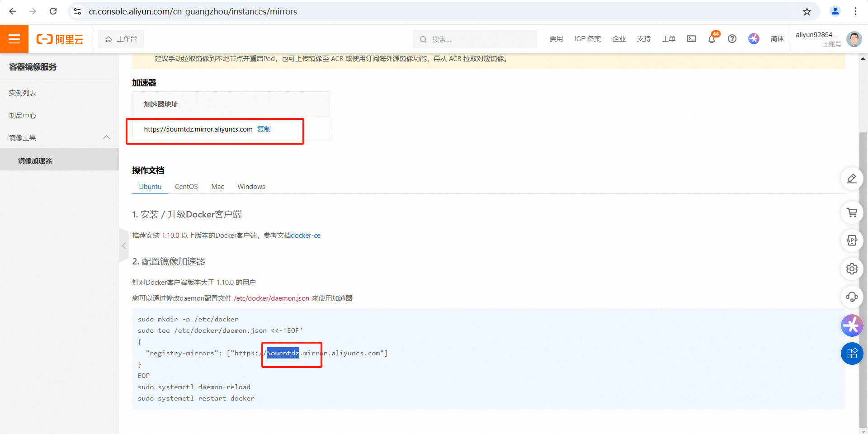Viewport: 868px width, 434px height.
Task: Select 镜像加速器 in the sidebar
Action: click(x=59, y=160)
